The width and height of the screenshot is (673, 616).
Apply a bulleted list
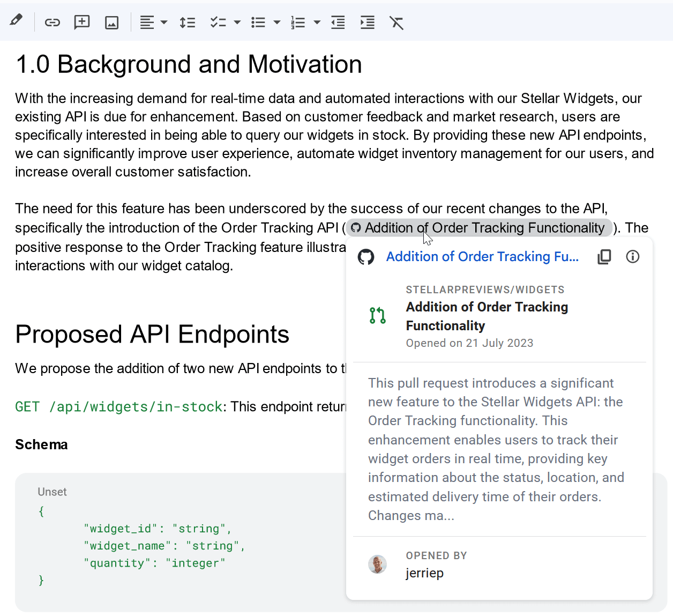click(x=258, y=23)
